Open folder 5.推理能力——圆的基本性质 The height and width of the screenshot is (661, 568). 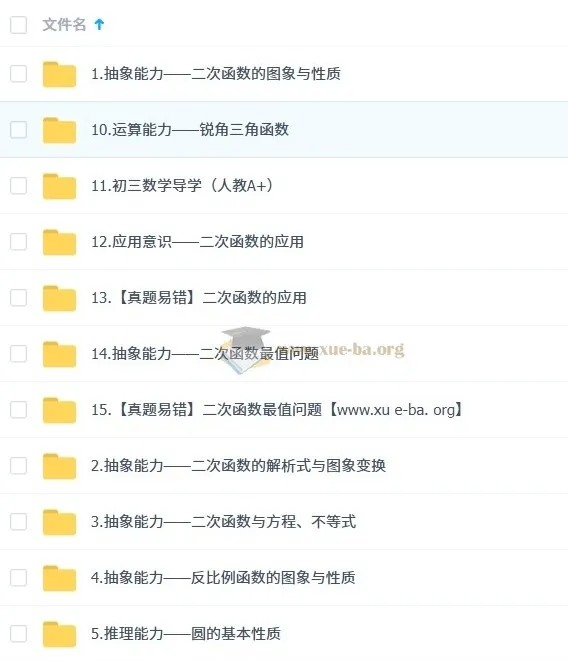coord(186,633)
